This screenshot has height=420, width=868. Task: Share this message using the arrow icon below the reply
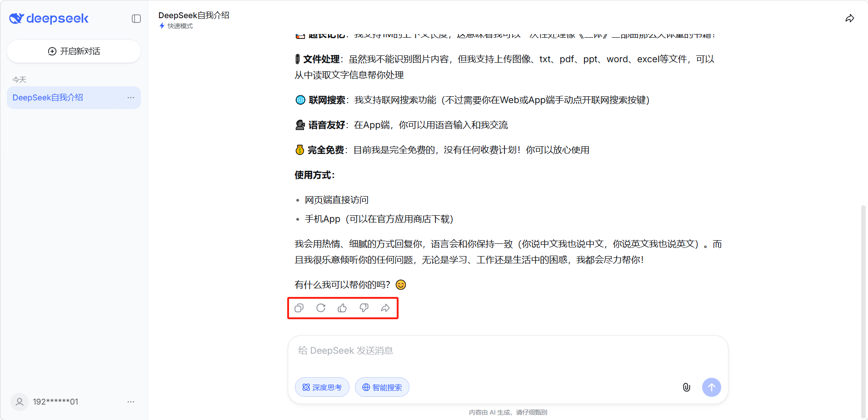tap(385, 308)
